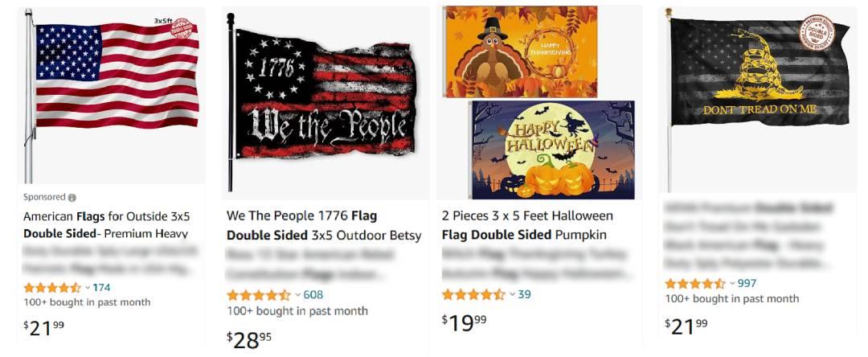This screenshot has width=868, height=357.
Task: Open the Happy Halloween pumpkin flag image
Action: click(x=553, y=150)
